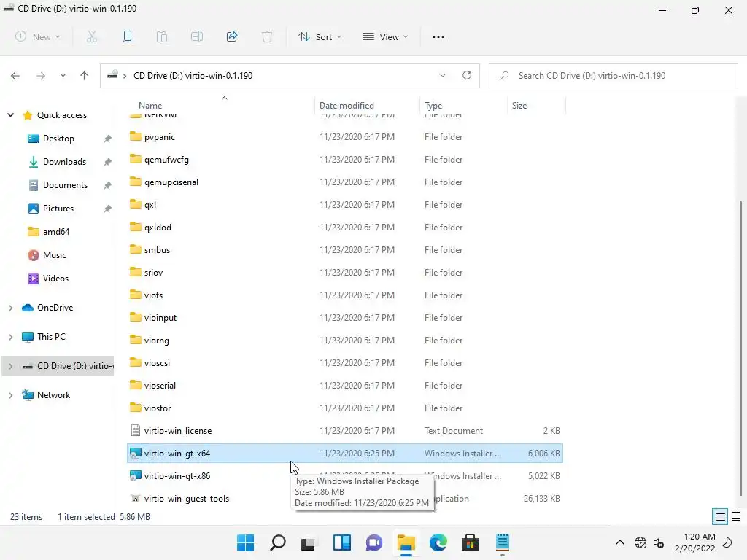747x560 pixels.
Task: Select the vioserial folder
Action: pos(160,386)
